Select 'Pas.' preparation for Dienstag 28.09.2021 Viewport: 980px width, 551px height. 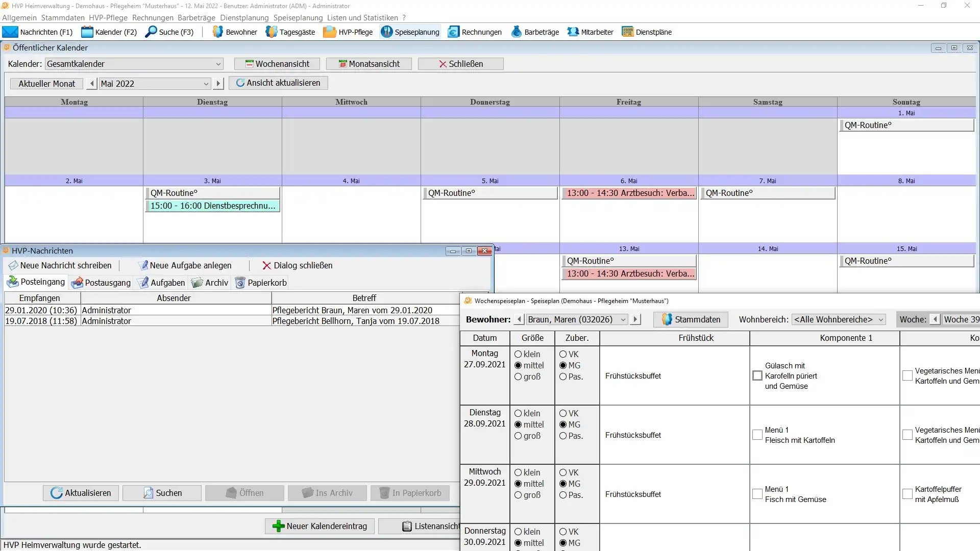(563, 436)
